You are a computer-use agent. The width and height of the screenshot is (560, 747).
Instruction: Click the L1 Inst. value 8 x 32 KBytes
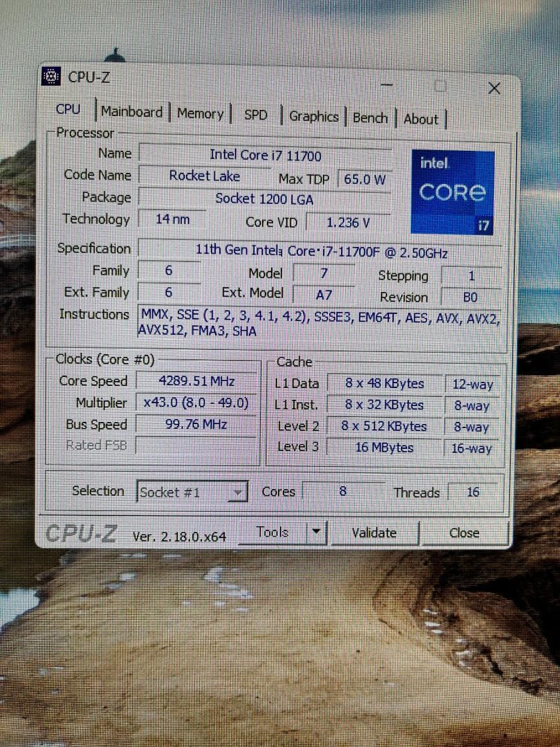tap(385, 405)
